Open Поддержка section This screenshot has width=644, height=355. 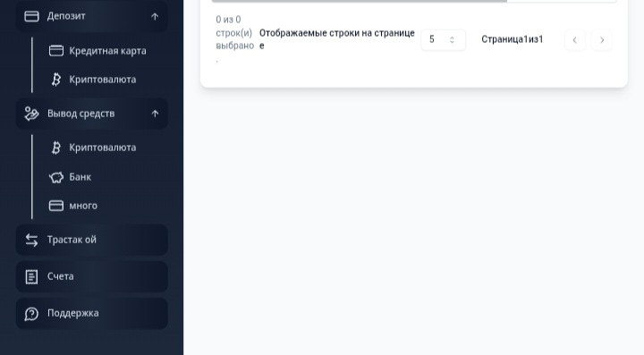[91, 314]
